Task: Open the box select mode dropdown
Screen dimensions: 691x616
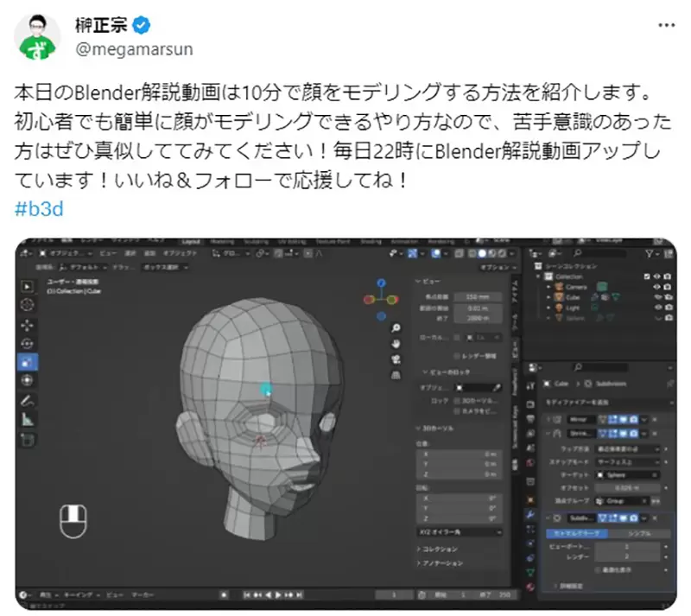Action: coord(165,267)
